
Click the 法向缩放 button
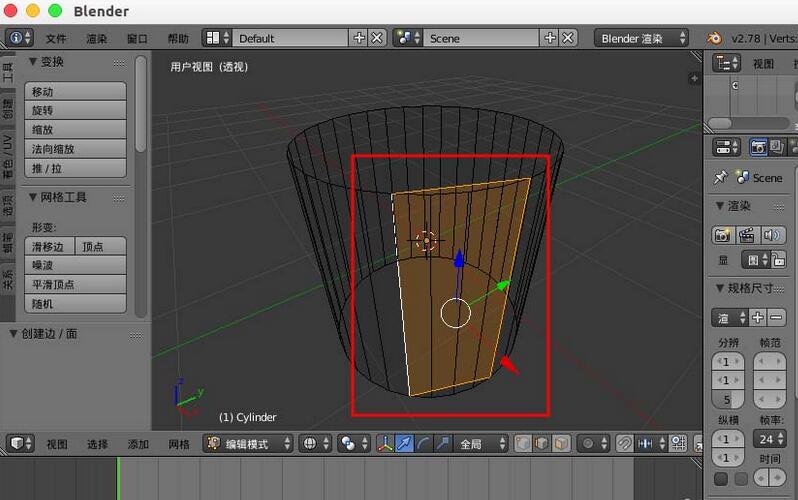pos(75,149)
